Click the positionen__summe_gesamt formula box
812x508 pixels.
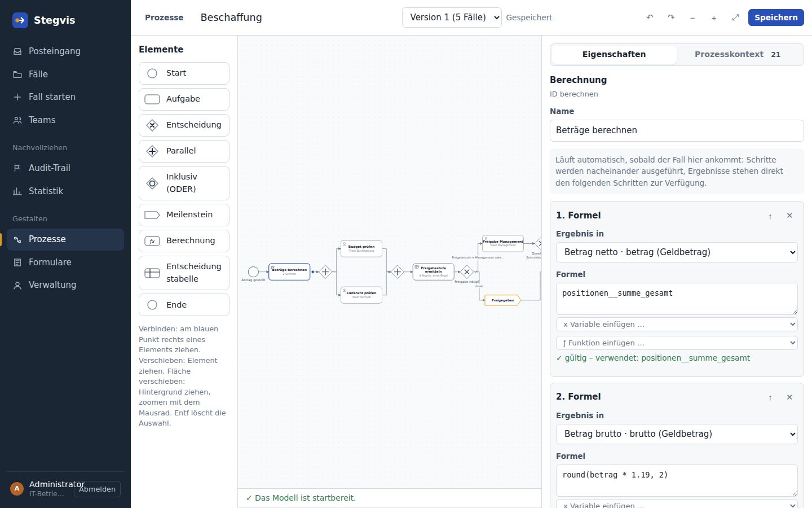[677, 299]
